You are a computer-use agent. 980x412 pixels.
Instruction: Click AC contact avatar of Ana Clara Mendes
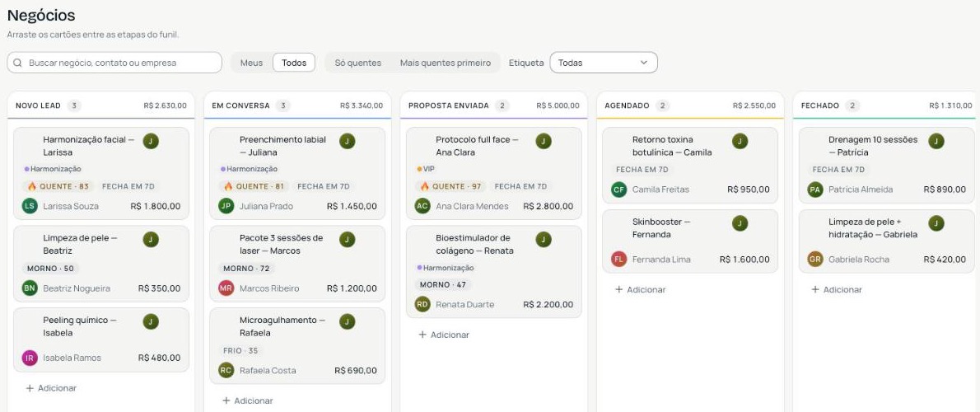click(422, 206)
